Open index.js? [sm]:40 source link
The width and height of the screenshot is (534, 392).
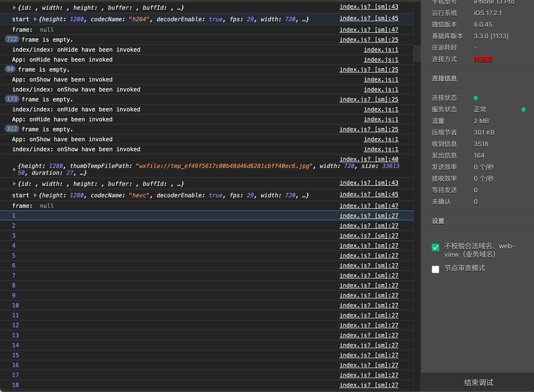tap(369, 159)
